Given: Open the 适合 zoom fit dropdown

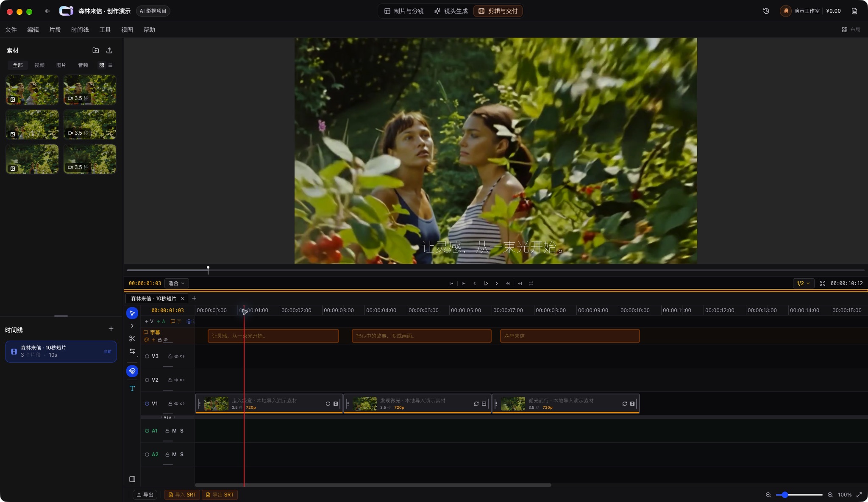Looking at the screenshot, I should pyautogui.click(x=176, y=283).
